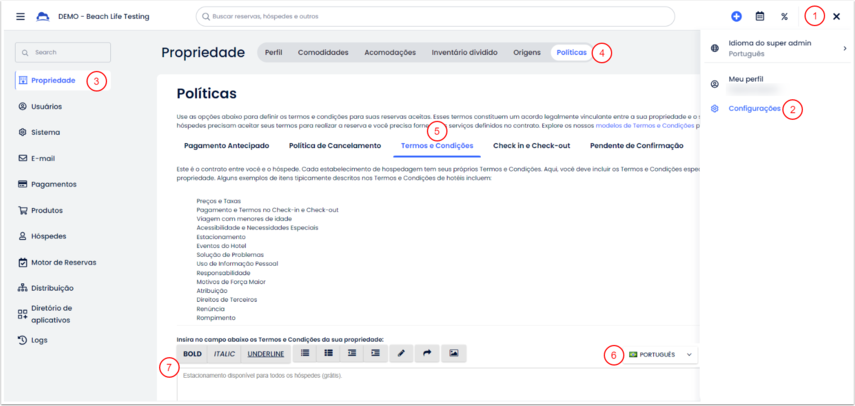
Task: Click the Propriedade building icon in sidebar
Action: coord(23,81)
